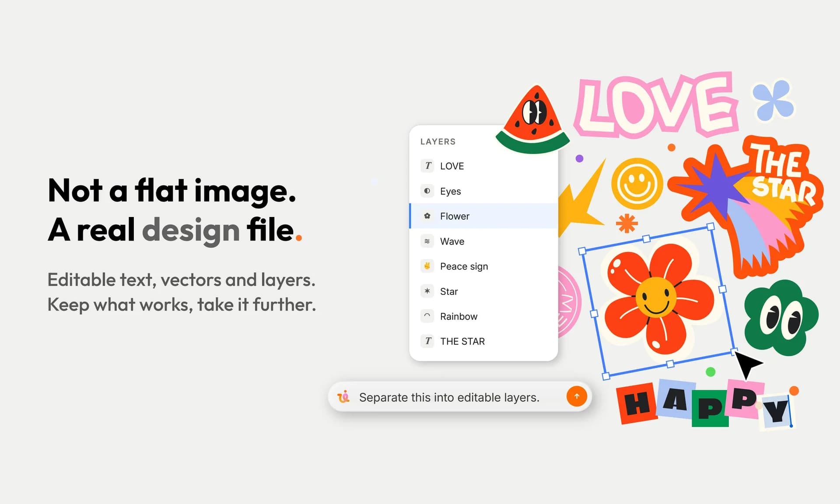Image resolution: width=840 pixels, height=504 pixels.
Task: Click the 'Editable text, vectors and layers.' line
Action: (x=181, y=280)
